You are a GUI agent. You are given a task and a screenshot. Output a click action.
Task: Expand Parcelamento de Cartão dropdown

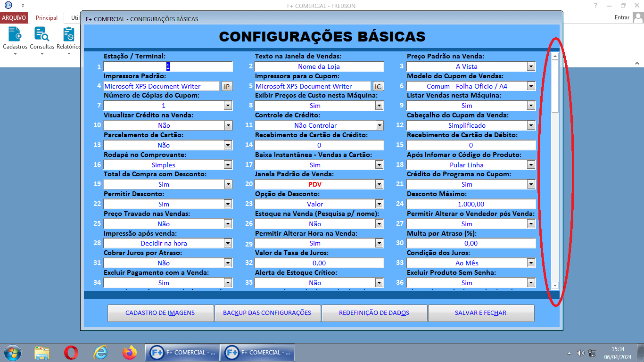coord(228,145)
